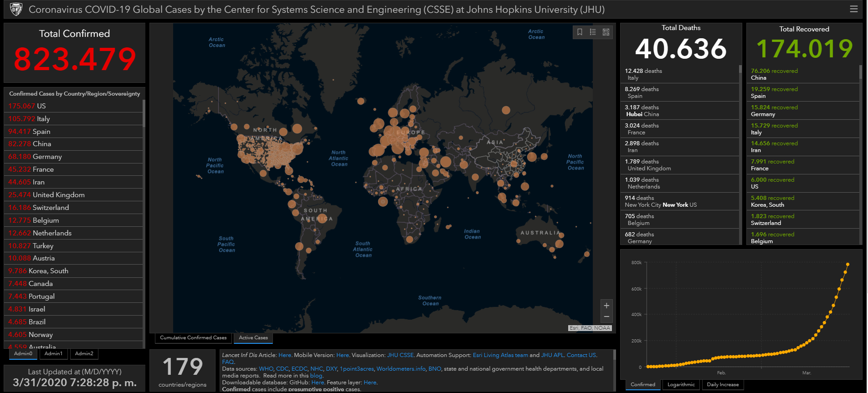Open the NHC data source link
Screen dimensions: 868x393
[317, 369]
